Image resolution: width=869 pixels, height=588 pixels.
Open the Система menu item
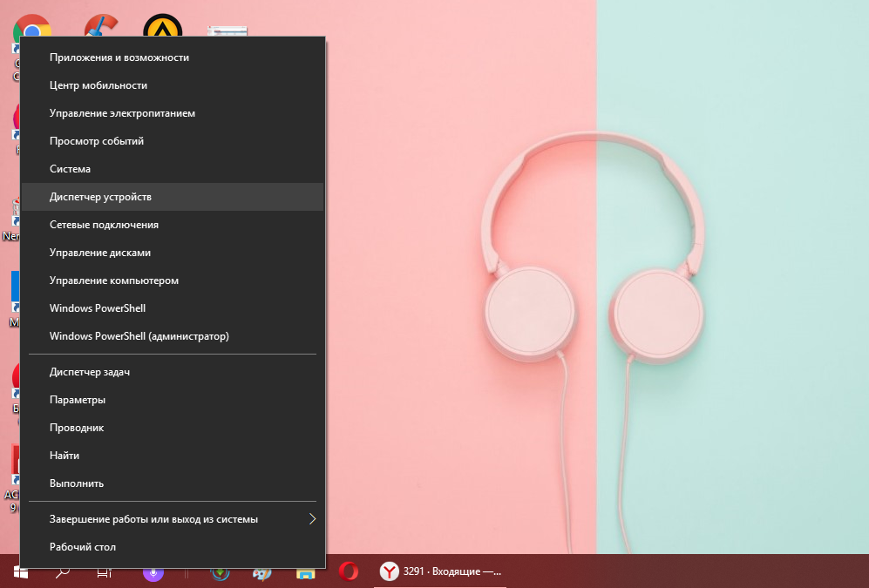[x=173, y=169]
